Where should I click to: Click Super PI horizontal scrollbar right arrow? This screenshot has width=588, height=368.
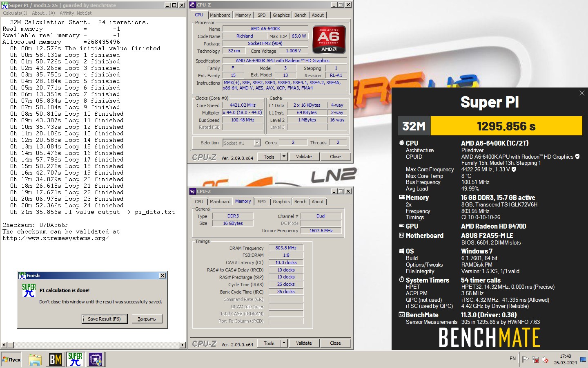[x=183, y=345]
